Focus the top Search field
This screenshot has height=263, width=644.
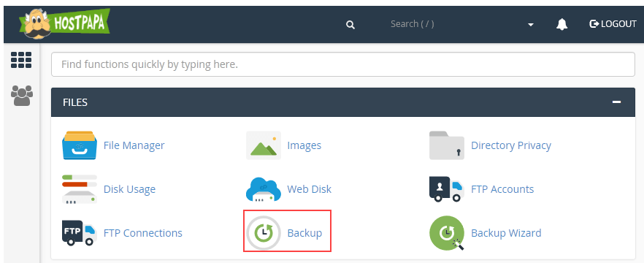click(412, 24)
